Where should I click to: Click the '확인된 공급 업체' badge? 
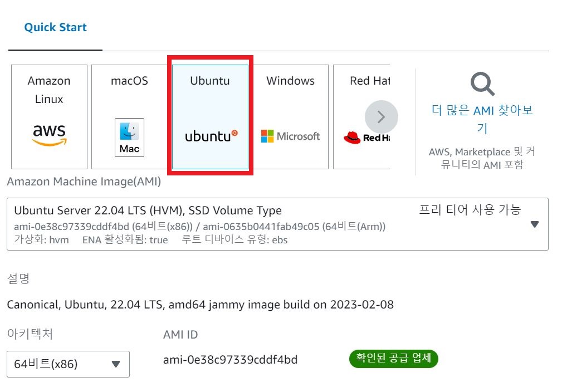(394, 359)
